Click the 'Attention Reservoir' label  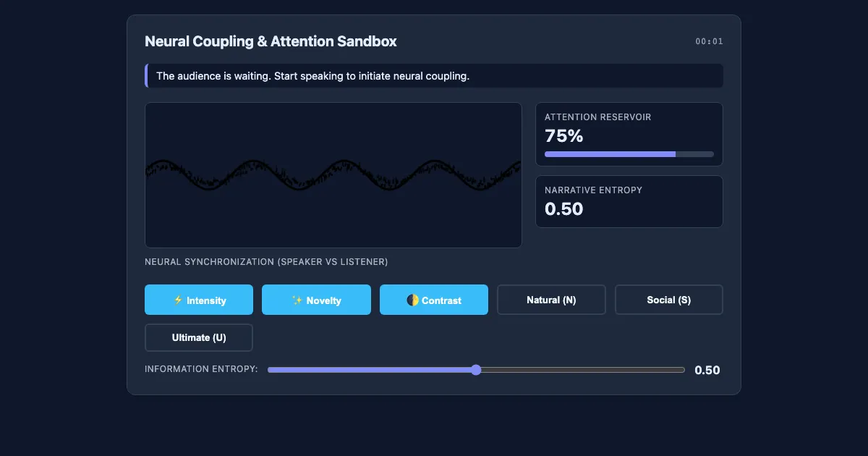597,117
